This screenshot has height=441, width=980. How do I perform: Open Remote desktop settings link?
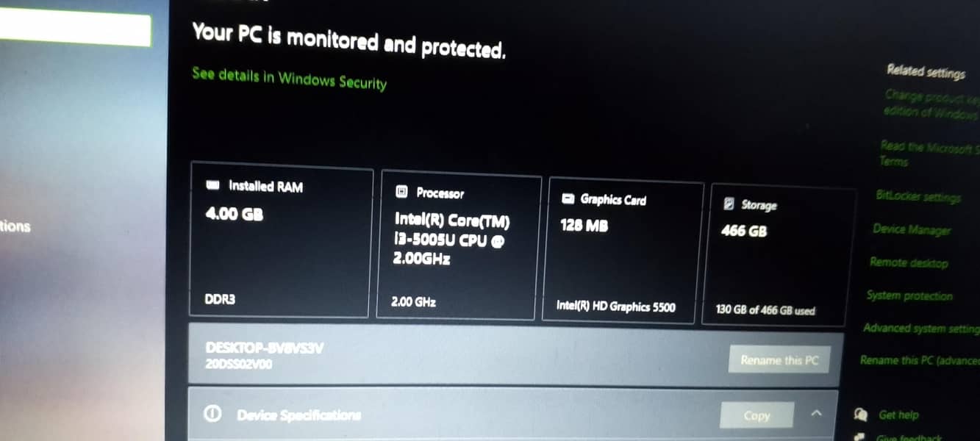(x=909, y=262)
